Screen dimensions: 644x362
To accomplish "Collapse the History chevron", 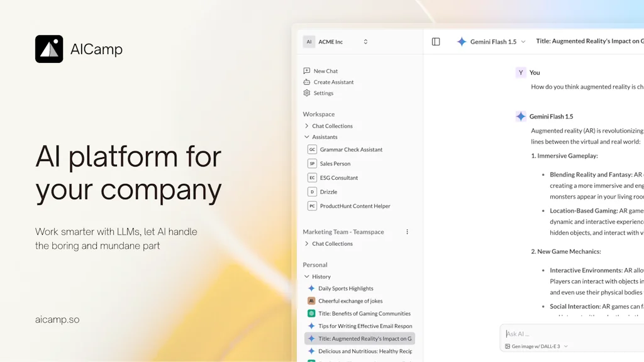I will tap(306, 277).
